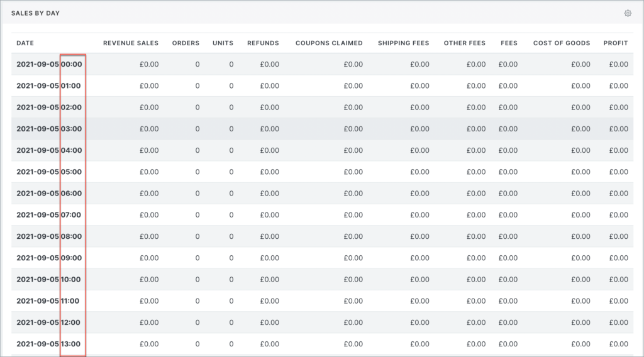
Task: Click the profit value in 05:00 row
Action: coord(619,172)
